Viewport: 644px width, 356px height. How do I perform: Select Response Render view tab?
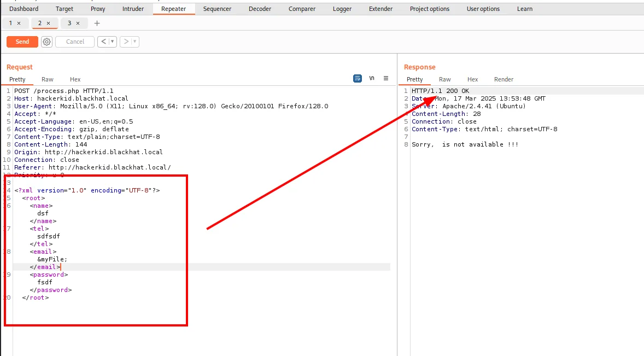504,79
